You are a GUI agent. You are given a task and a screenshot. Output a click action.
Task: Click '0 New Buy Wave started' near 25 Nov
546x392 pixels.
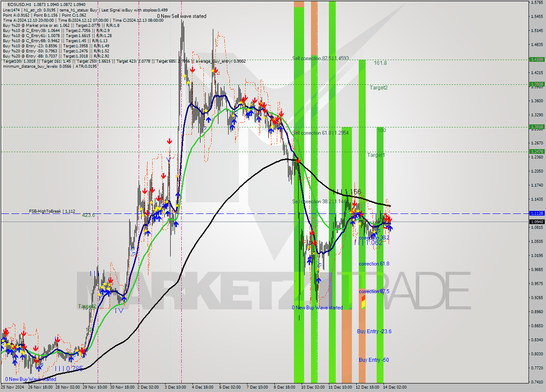[x=30, y=379]
